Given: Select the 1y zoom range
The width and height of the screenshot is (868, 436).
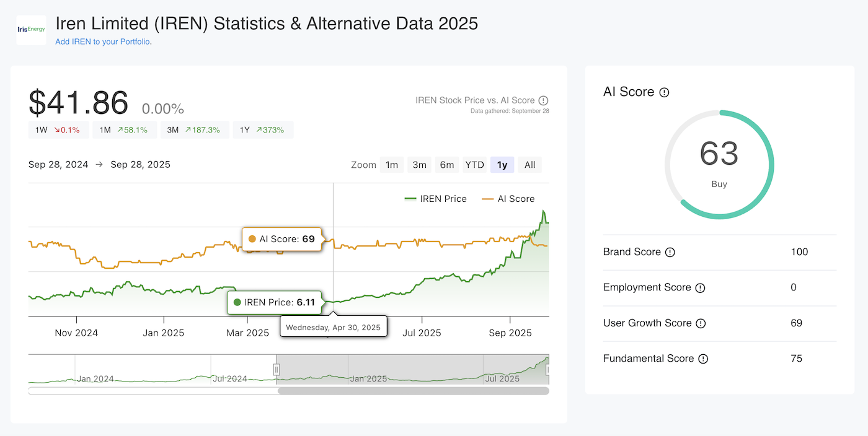Looking at the screenshot, I should (502, 165).
